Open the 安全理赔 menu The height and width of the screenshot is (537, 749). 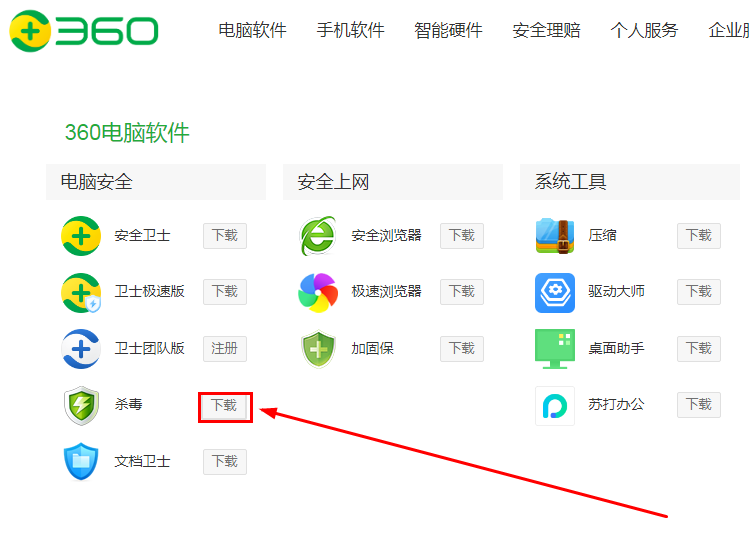click(546, 30)
